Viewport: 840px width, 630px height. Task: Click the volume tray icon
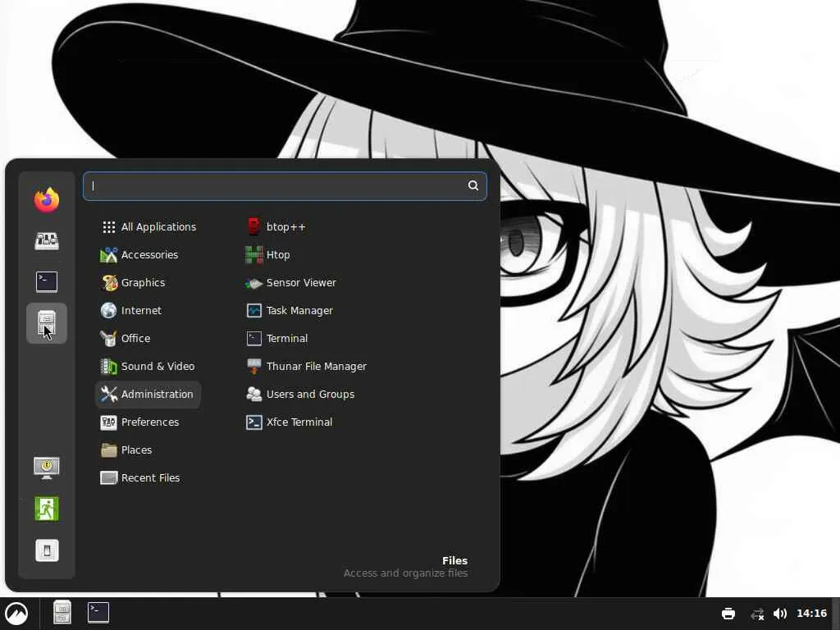[780, 614]
